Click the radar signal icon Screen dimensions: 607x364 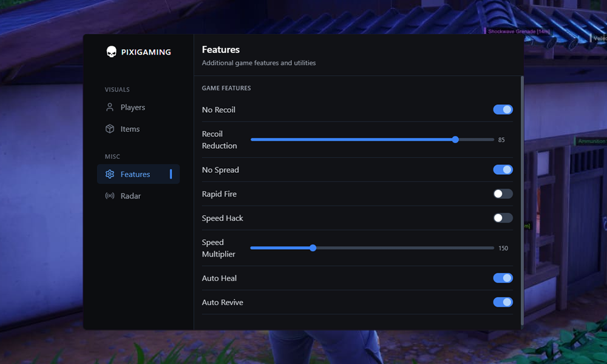(x=110, y=196)
